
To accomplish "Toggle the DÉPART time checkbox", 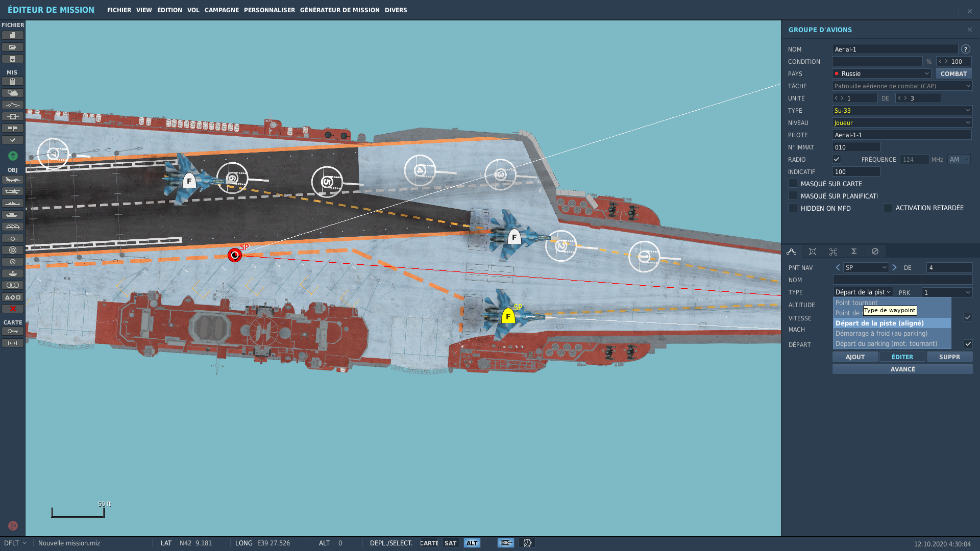I will point(968,344).
